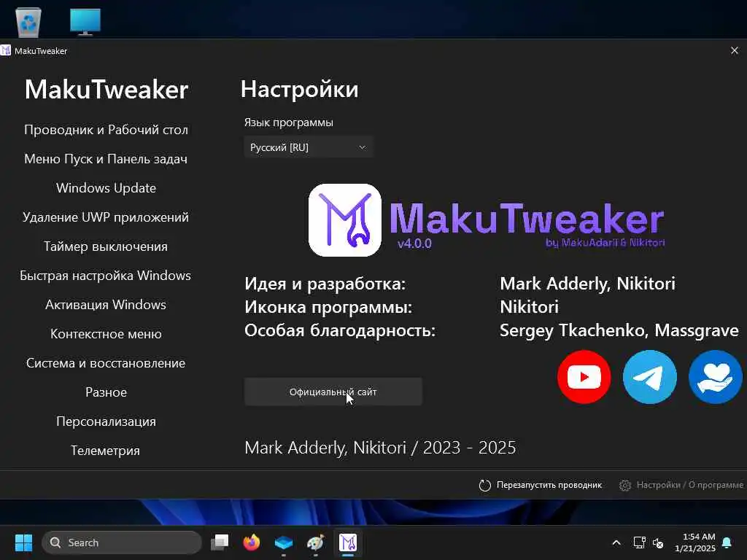Image resolution: width=747 pixels, height=560 pixels.
Task: Show hidden tray icons chevron
Action: [616, 542]
